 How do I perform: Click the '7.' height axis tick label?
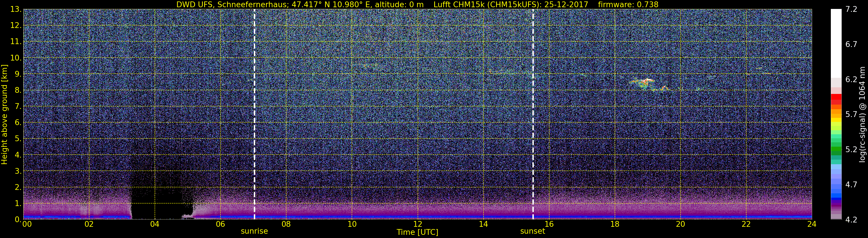tap(18, 107)
